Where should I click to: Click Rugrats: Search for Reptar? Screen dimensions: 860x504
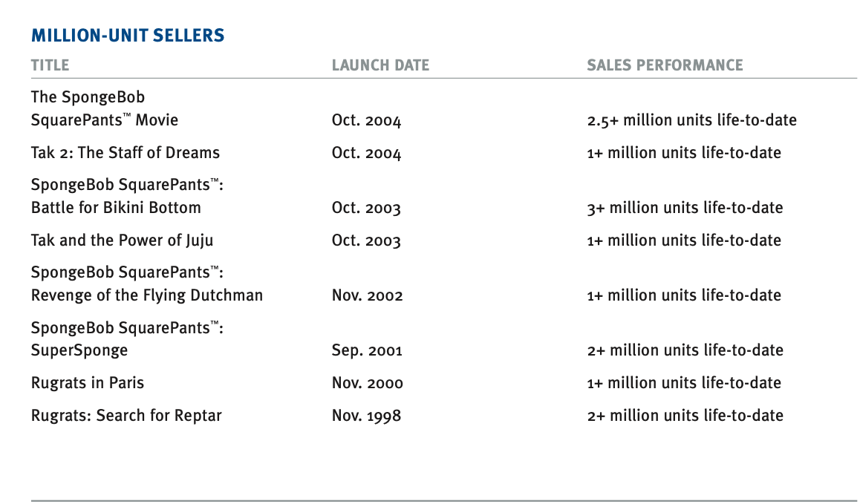127,416
